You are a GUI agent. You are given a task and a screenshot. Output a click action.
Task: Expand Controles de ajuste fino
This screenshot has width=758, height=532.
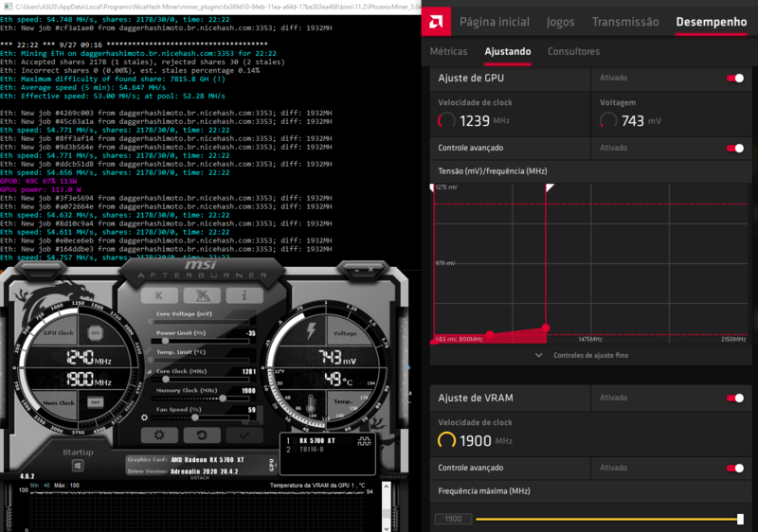point(583,355)
